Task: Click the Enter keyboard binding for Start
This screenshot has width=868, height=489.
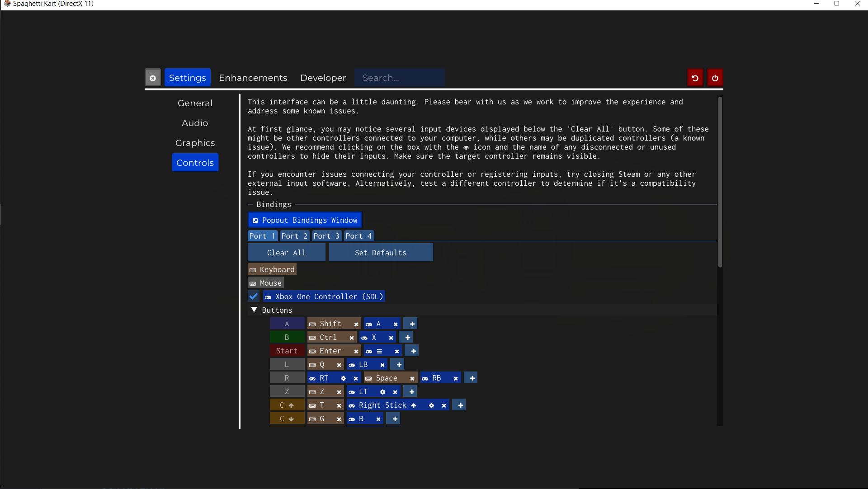Action: click(x=330, y=351)
